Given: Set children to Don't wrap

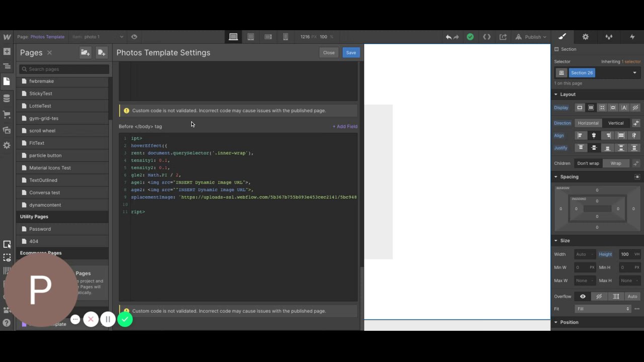Looking at the screenshot, I should (x=588, y=163).
